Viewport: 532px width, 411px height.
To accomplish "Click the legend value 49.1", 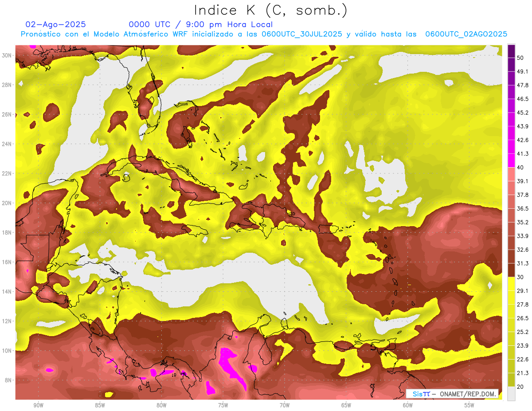I will (523, 71).
